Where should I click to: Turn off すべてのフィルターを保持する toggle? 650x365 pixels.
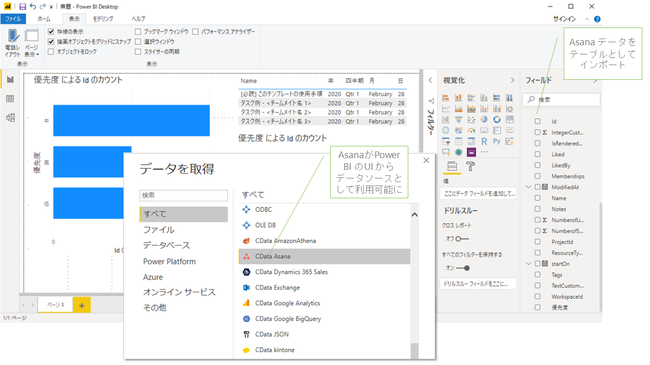(463, 268)
